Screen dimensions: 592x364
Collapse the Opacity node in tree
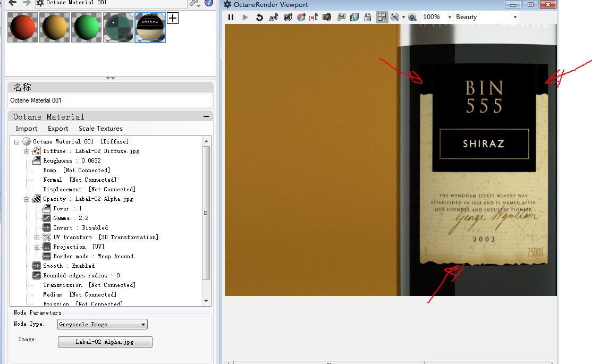[x=27, y=199]
